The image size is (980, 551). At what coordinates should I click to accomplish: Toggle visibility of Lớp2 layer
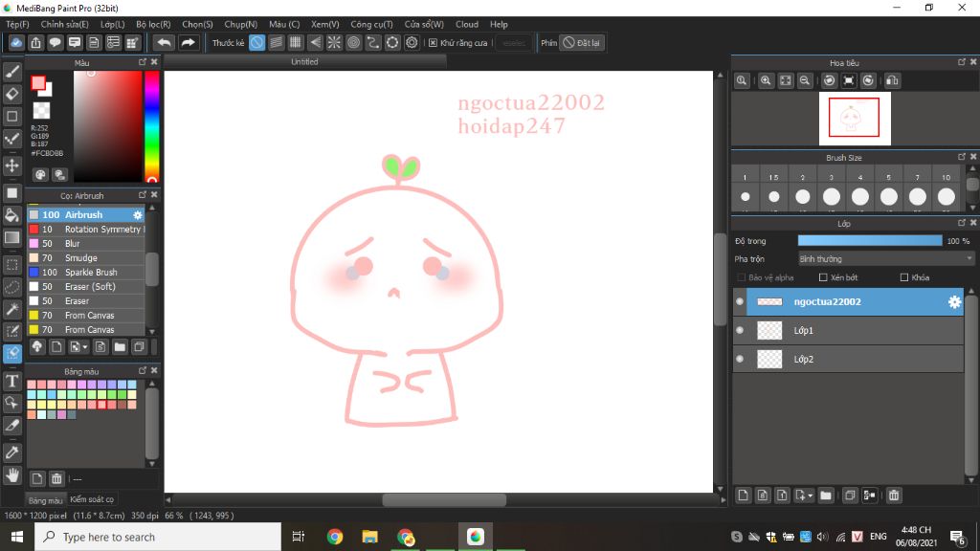pos(740,360)
